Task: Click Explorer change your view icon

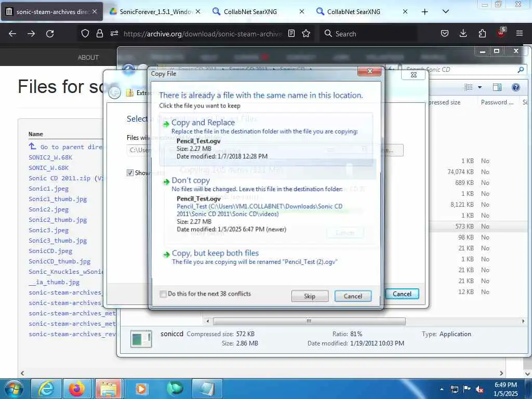Action: click(x=469, y=87)
